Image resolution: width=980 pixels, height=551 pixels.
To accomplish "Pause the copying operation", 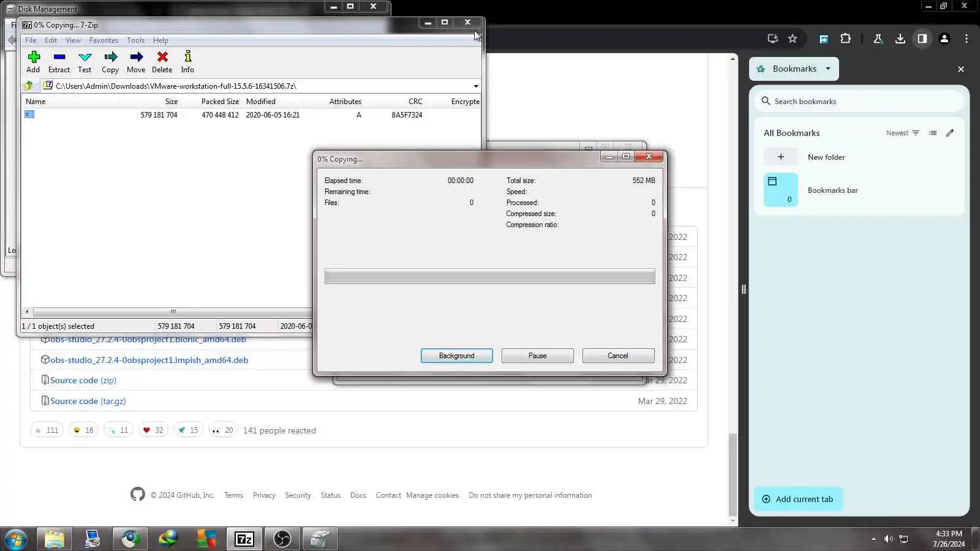I will coord(538,356).
